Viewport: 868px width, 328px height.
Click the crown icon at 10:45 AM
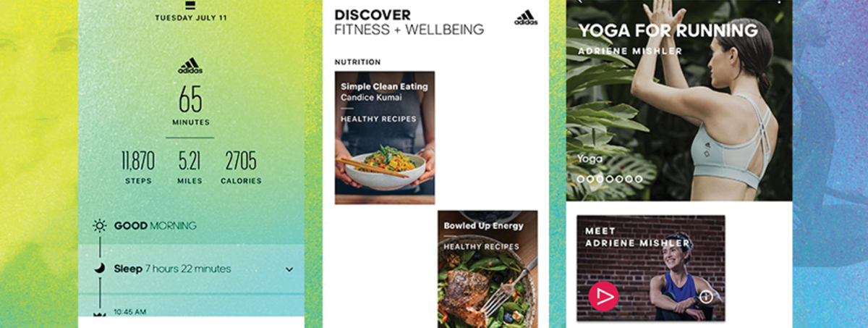coord(100,313)
